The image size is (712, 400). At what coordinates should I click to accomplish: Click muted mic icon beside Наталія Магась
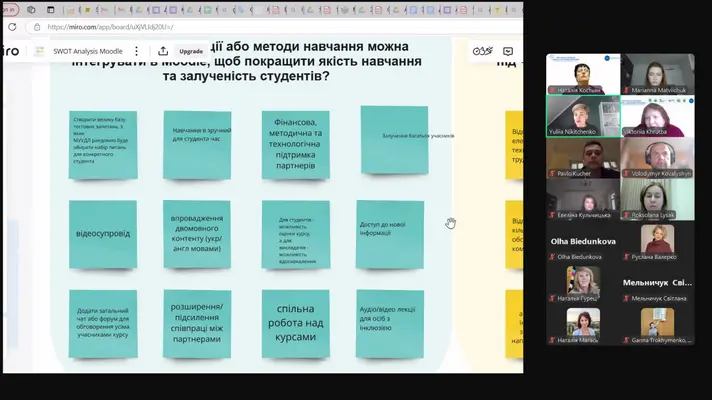point(553,340)
